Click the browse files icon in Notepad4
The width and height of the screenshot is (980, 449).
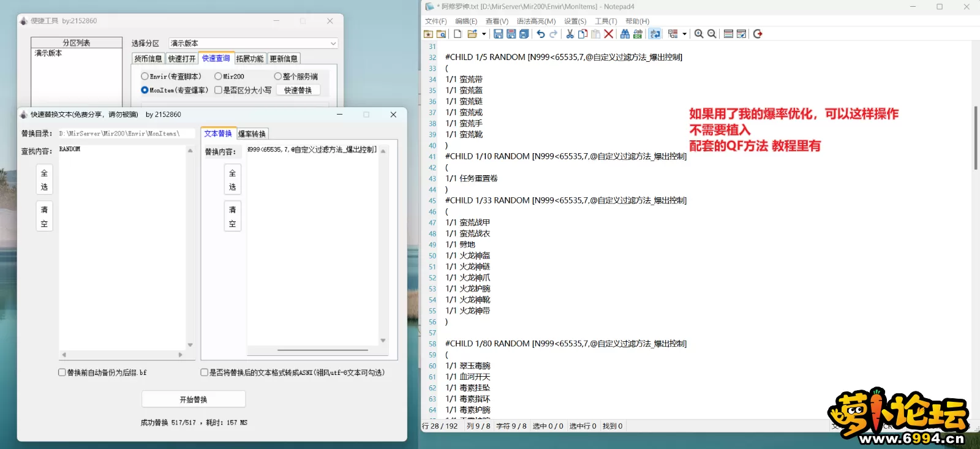point(441,34)
